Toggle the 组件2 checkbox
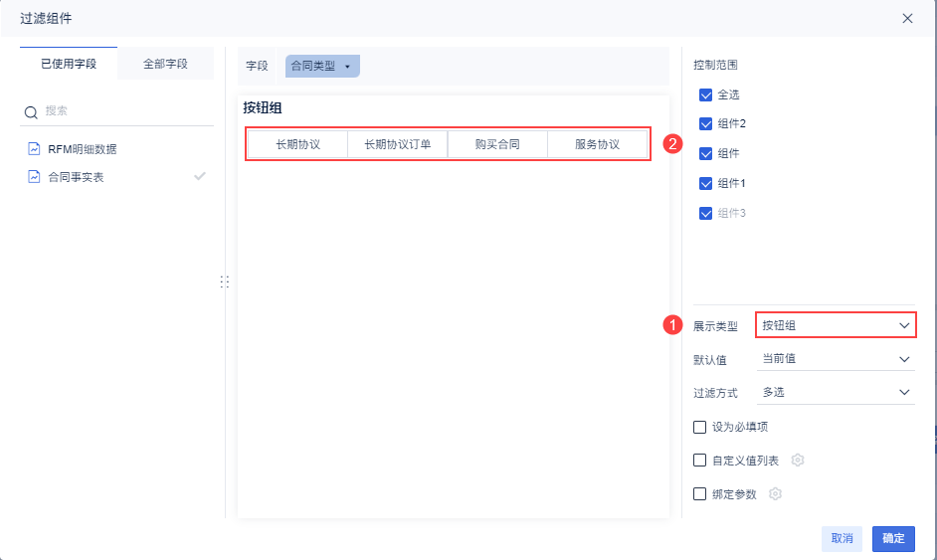This screenshot has height=560, width=937. (706, 124)
